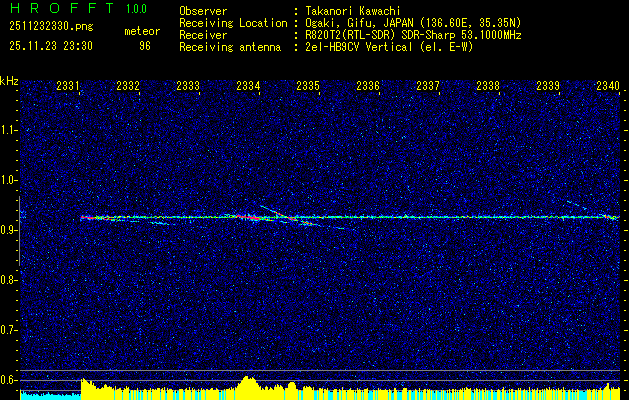Image resolution: width=629 pixels, height=400 pixels.
Task: Click the red echo start at 2331
Action: [x=87, y=217]
